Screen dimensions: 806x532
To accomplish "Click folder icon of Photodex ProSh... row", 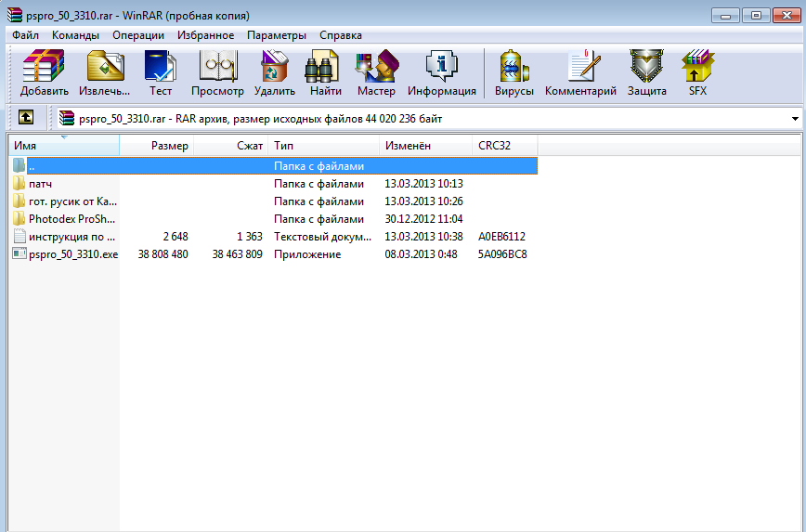I will pyautogui.click(x=19, y=218).
